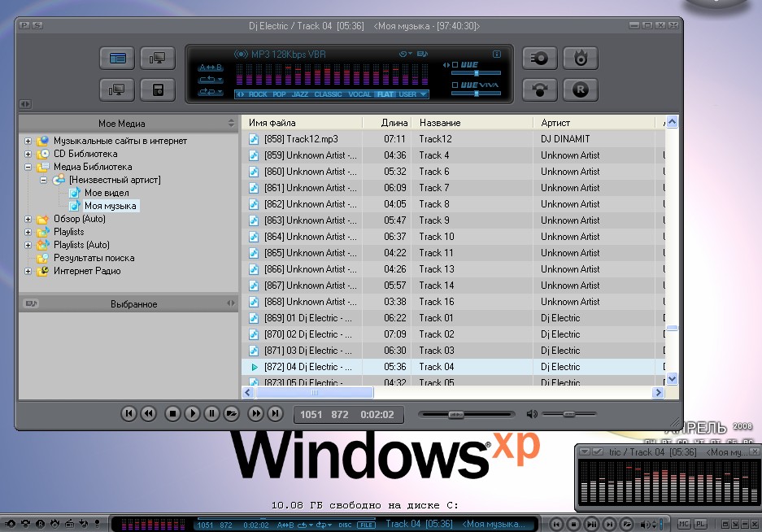
Task: Expand the Интернет Радио tree node
Action: pos(28,272)
